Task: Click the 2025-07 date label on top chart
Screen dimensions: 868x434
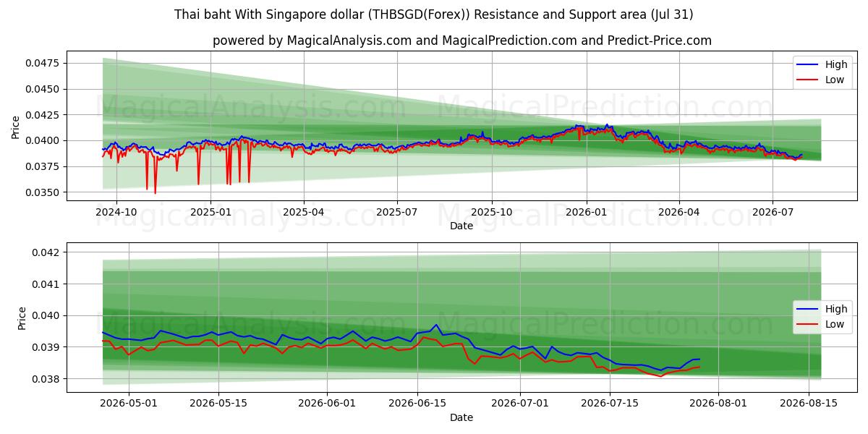Action: 396,213
